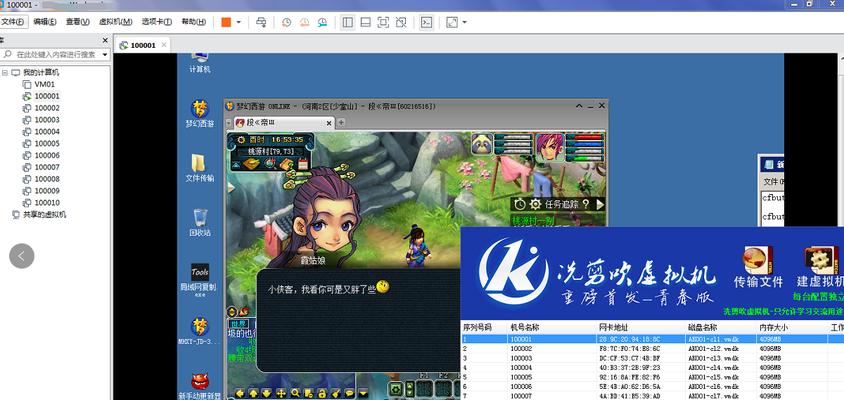This screenshot has height=400, width=844.
Task: Click the task tracker gear icon
Action: click(535, 205)
